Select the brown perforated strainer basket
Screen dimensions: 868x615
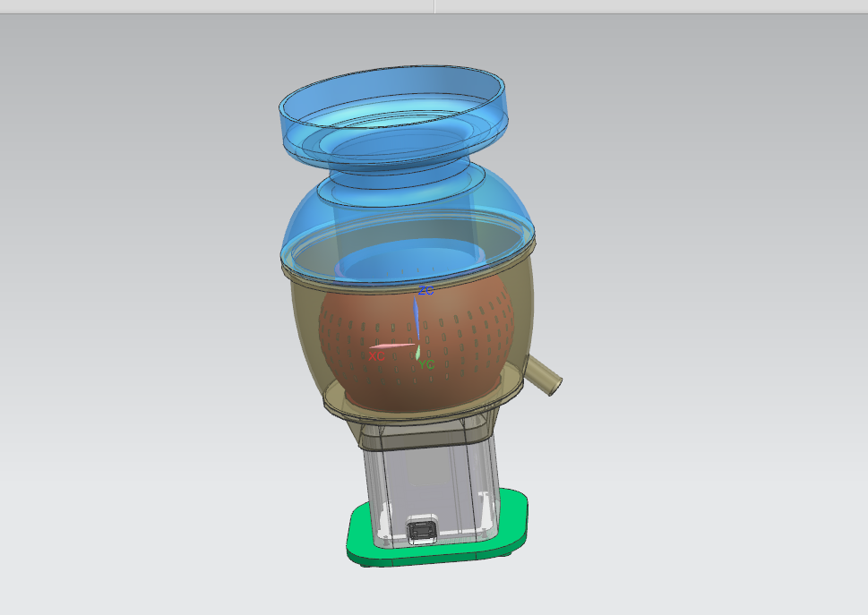pos(417,340)
